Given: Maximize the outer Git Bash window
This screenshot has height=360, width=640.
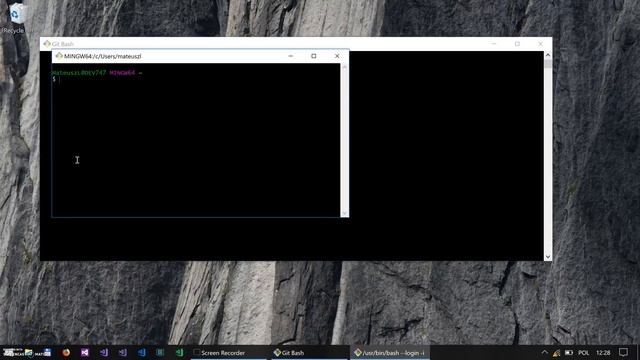Looking at the screenshot, I should pos(517,44).
